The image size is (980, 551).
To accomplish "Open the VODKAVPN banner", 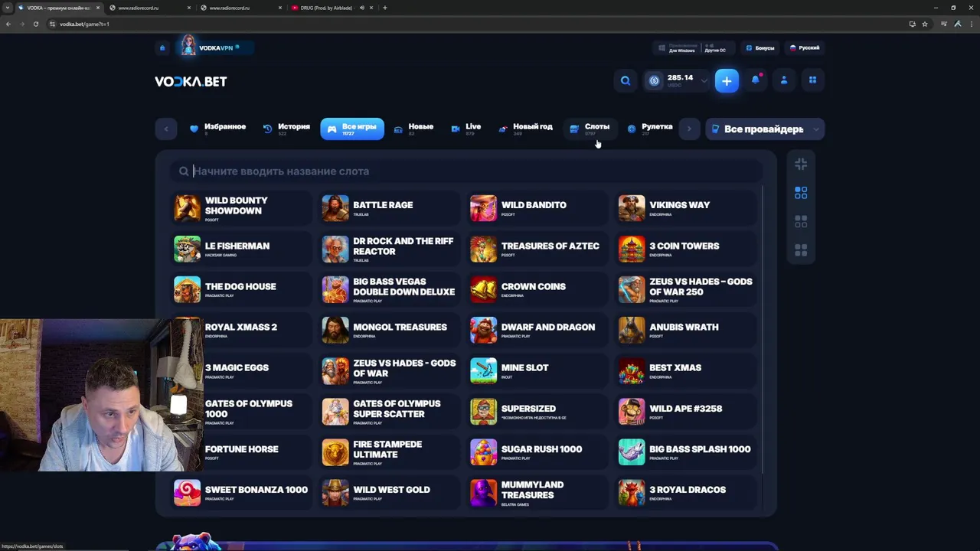I will pyautogui.click(x=215, y=47).
